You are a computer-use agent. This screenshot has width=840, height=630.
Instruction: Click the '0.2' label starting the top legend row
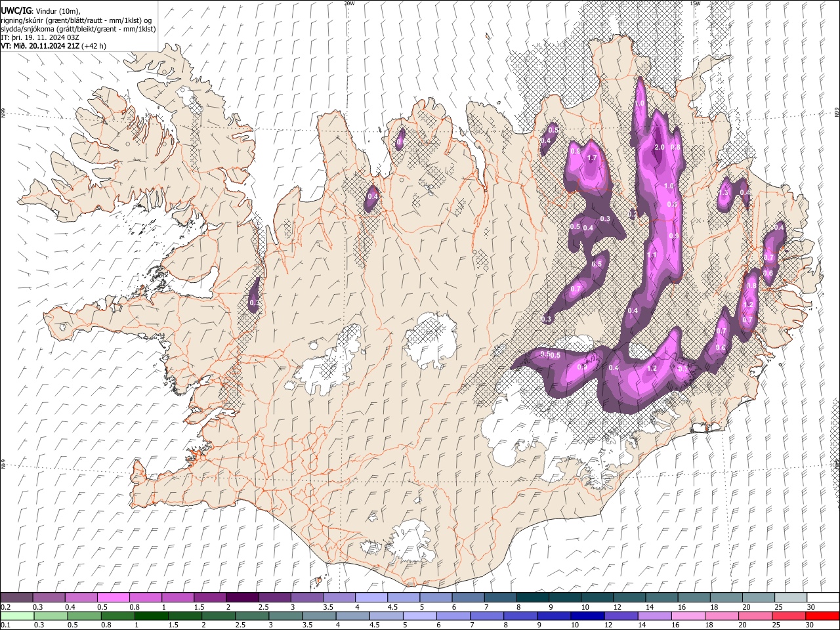click(x=5, y=607)
